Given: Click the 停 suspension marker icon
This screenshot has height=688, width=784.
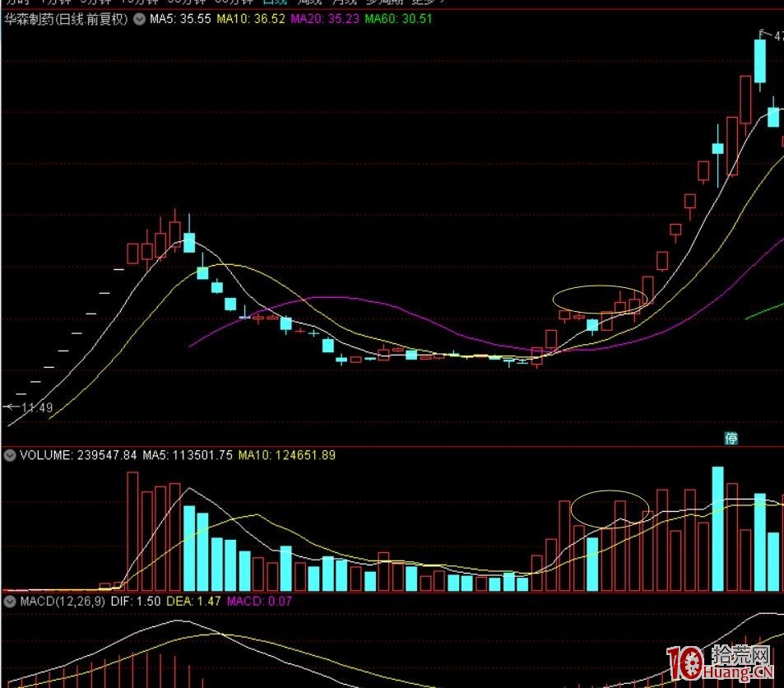Looking at the screenshot, I should point(731,439).
